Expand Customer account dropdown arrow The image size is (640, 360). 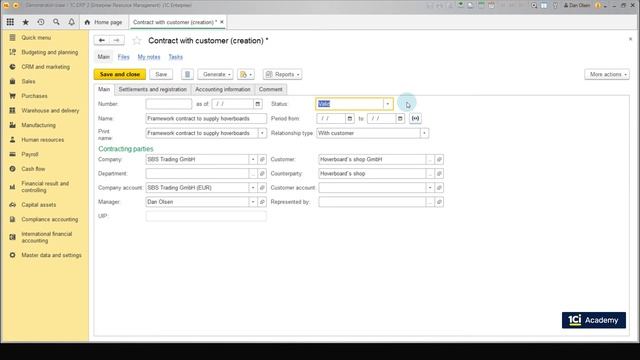430,188
